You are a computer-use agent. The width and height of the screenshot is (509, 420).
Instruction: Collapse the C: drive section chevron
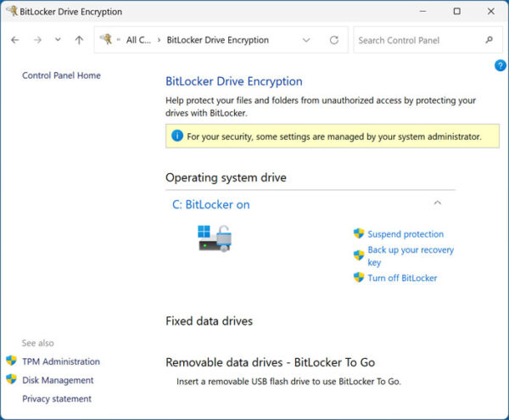pos(437,203)
